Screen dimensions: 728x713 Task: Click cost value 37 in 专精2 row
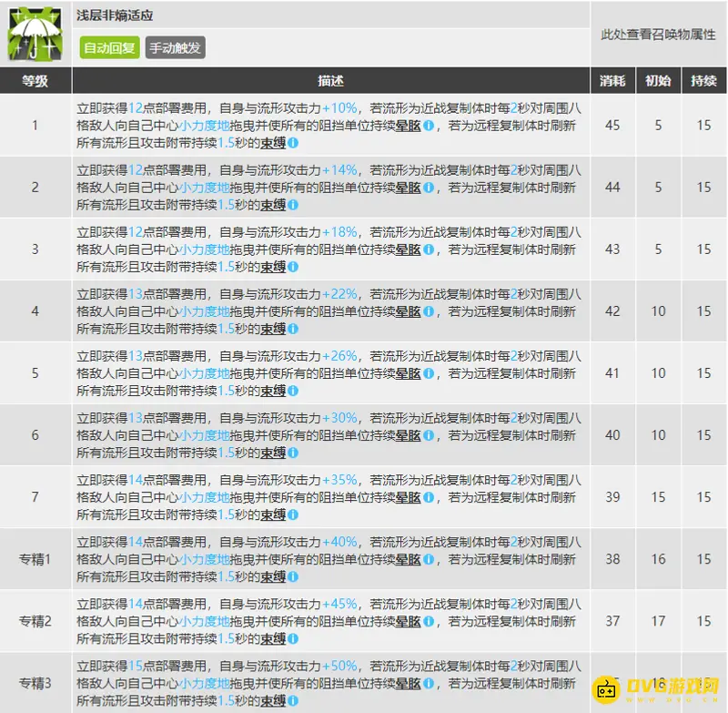[x=612, y=621]
